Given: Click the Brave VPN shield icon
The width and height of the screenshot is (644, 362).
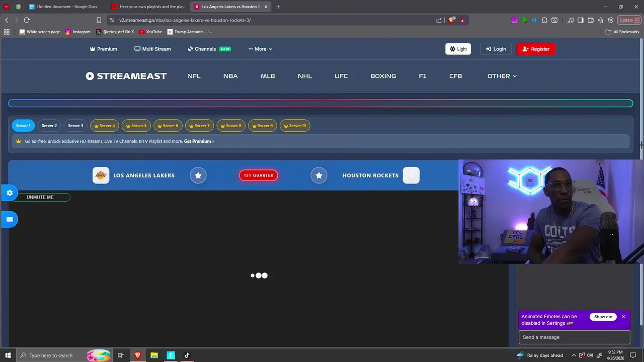Looking at the screenshot, I should pos(611,20).
